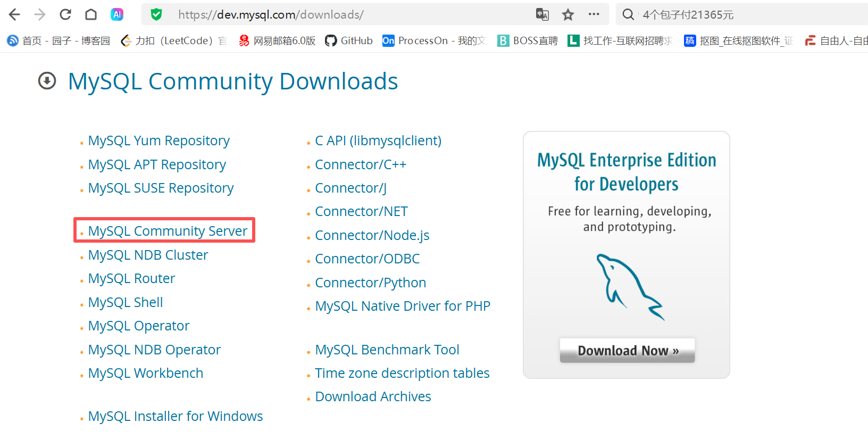Image resolution: width=868 pixels, height=439 pixels.
Task: Open MySQL NDB Operator
Action: click(x=154, y=350)
